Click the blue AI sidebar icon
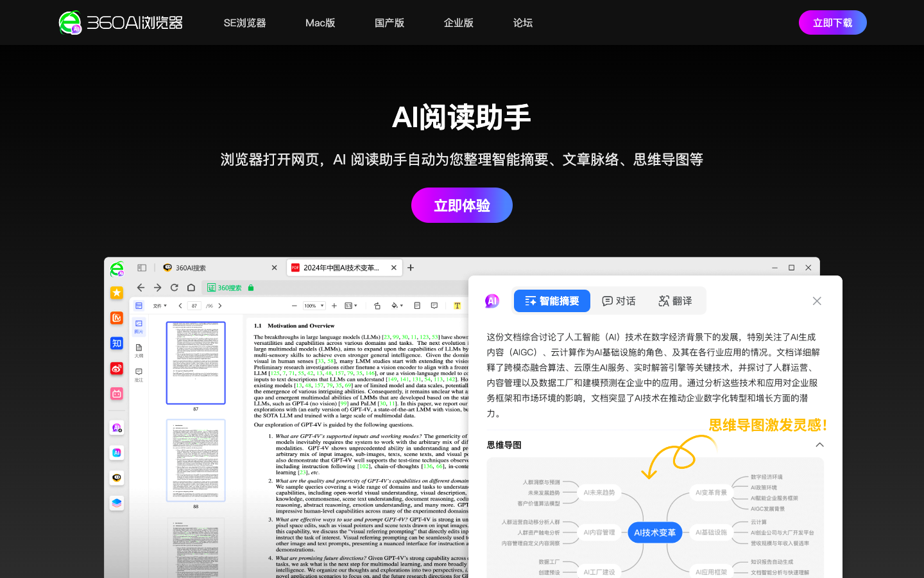 tap(117, 453)
